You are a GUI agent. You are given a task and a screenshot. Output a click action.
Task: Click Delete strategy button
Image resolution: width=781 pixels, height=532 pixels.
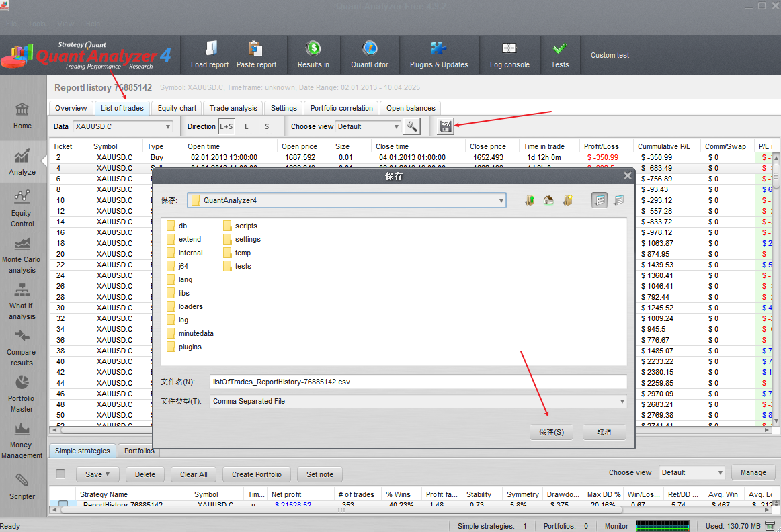pos(145,474)
